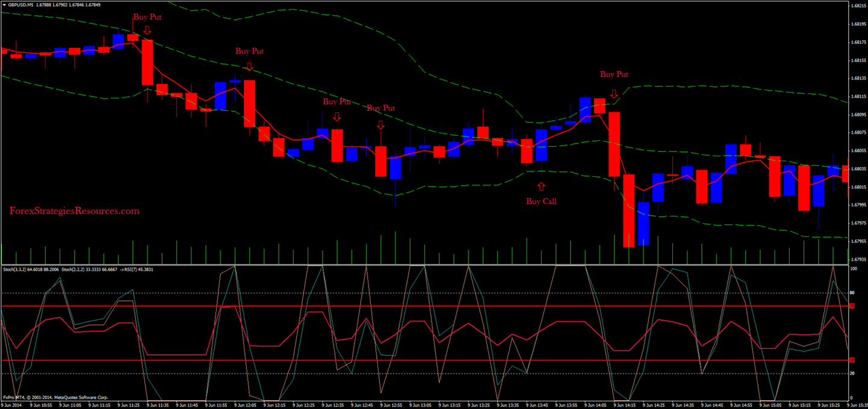This screenshot has height=409, width=868.
Task: Click the 100 value on oscillator scale
Action: pyautogui.click(x=852, y=269)
